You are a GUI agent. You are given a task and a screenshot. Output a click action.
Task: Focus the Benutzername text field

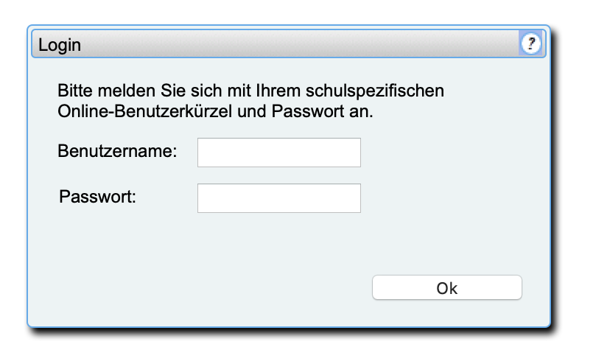(x=278, y=153)
